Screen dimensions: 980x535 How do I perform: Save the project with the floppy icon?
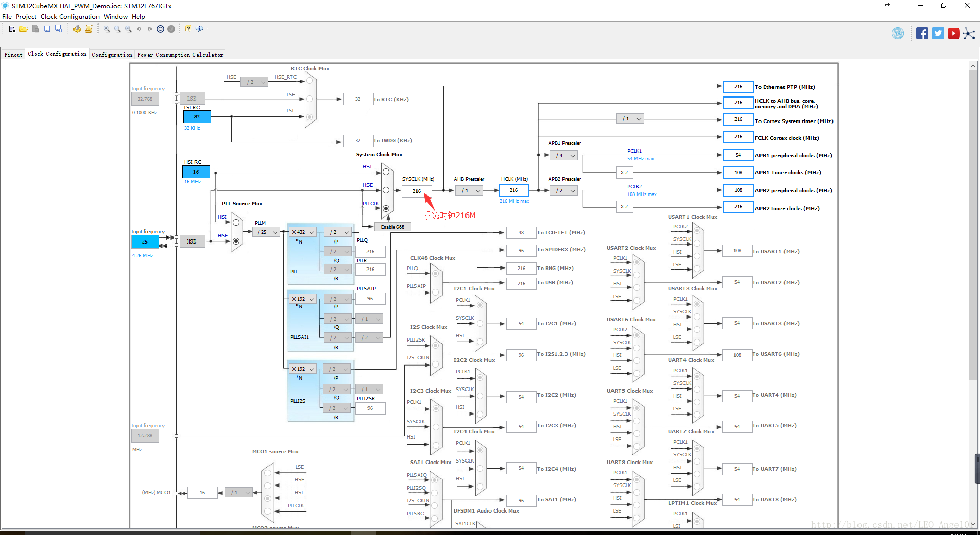(47, 29)
